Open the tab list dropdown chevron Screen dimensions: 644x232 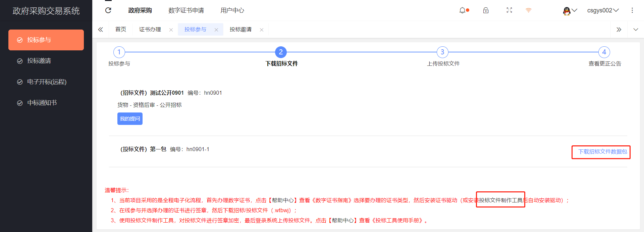[x=636, y=30]
